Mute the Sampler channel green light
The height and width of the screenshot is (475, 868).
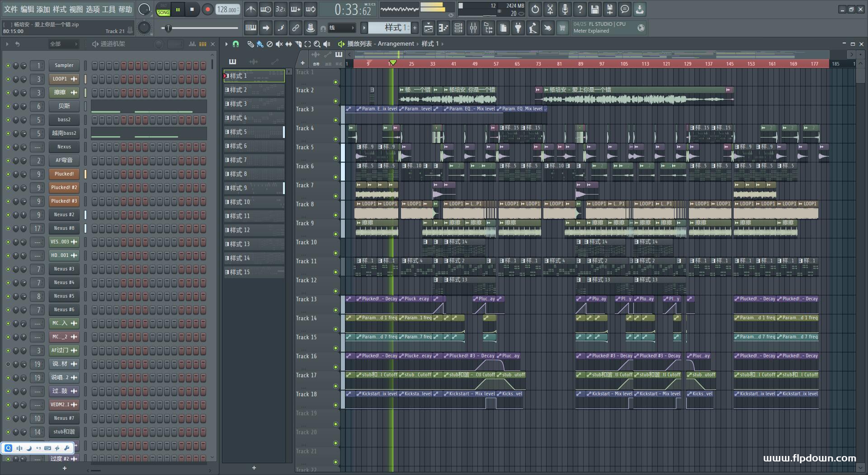[8, 66]
